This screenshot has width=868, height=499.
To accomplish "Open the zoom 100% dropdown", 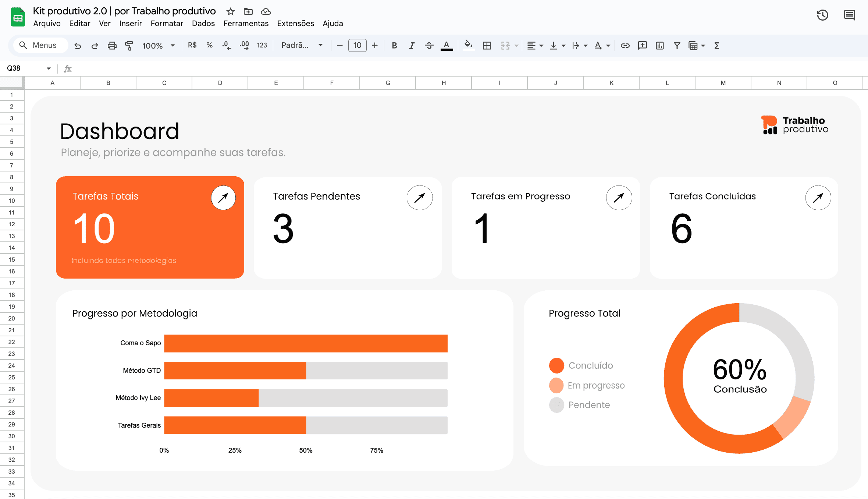I will 159,46.
